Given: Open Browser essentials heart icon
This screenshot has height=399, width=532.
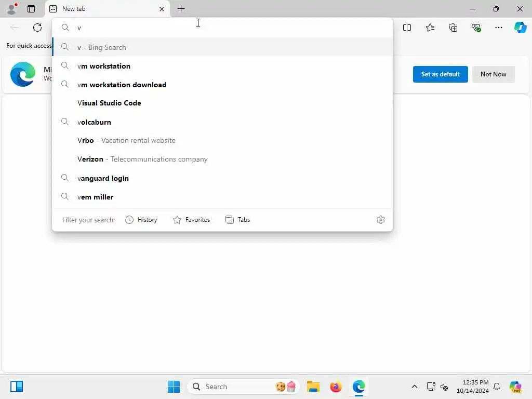Looking at the screenshot, I should pos(476,28).
